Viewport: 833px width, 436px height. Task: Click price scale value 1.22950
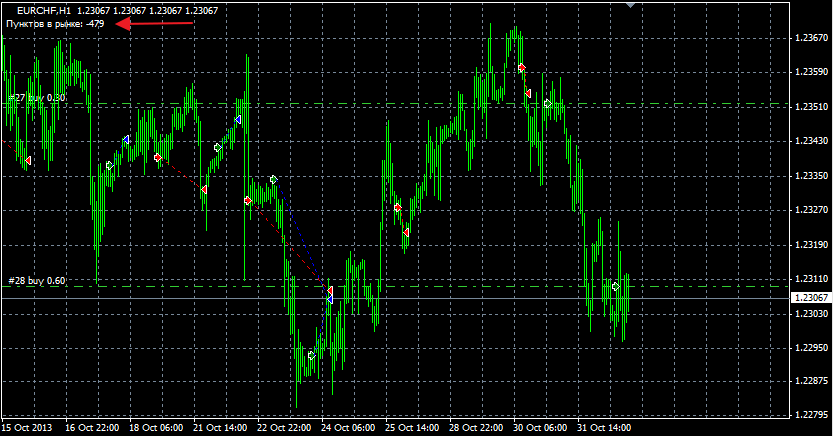(812, 348)
